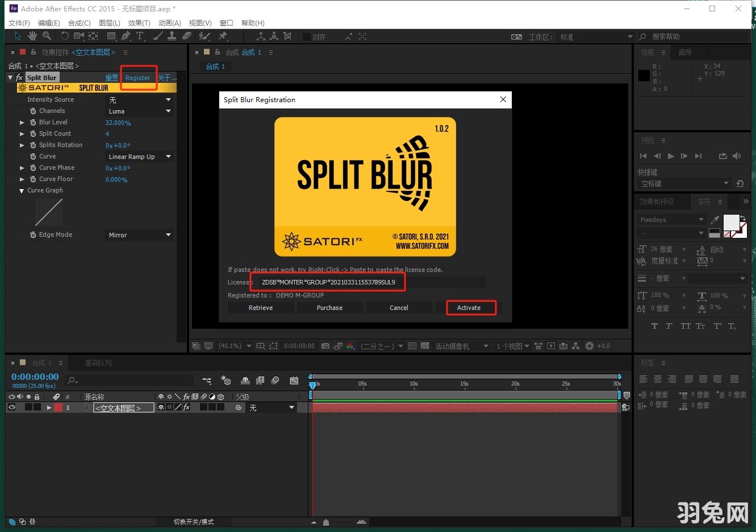This screenshot has height=532, width=756.
Task: Pick the Clone Stamp tool
Action: point(172,36)
